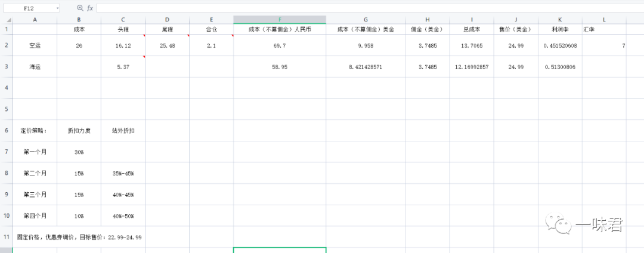Select row header 3
The height and width of the screenshot is (253, 644).
(7, 67)
